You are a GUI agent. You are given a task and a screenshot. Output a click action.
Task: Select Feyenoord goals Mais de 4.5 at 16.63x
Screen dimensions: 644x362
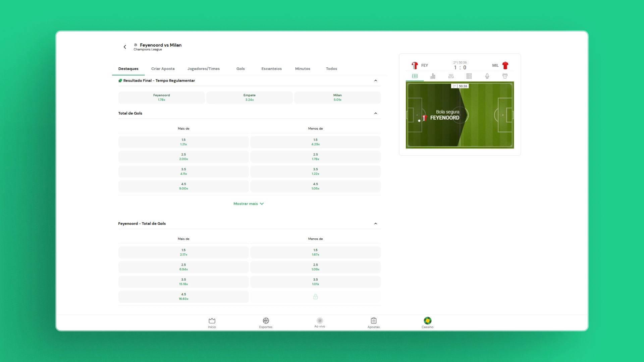click(183, 297)
